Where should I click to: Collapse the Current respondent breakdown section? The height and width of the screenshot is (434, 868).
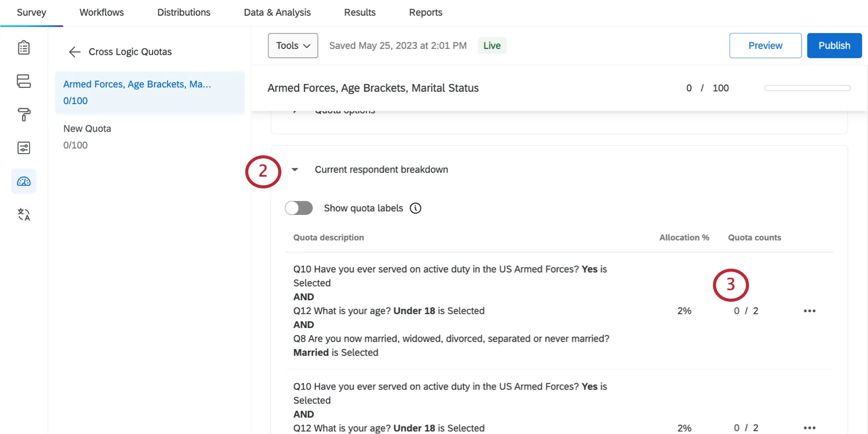[x=295, y=170]
